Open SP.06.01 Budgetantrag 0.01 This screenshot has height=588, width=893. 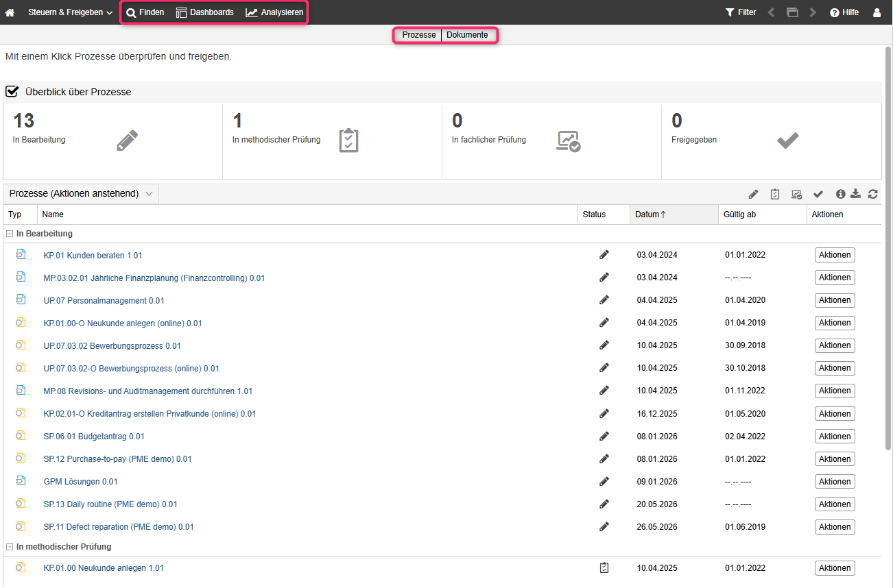[x=94, y=437]
